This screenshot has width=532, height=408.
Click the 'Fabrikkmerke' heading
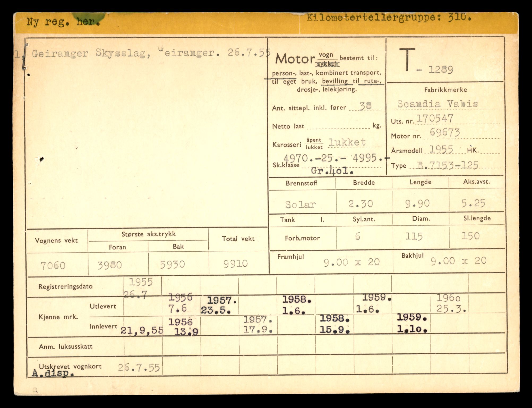(445, 90)
